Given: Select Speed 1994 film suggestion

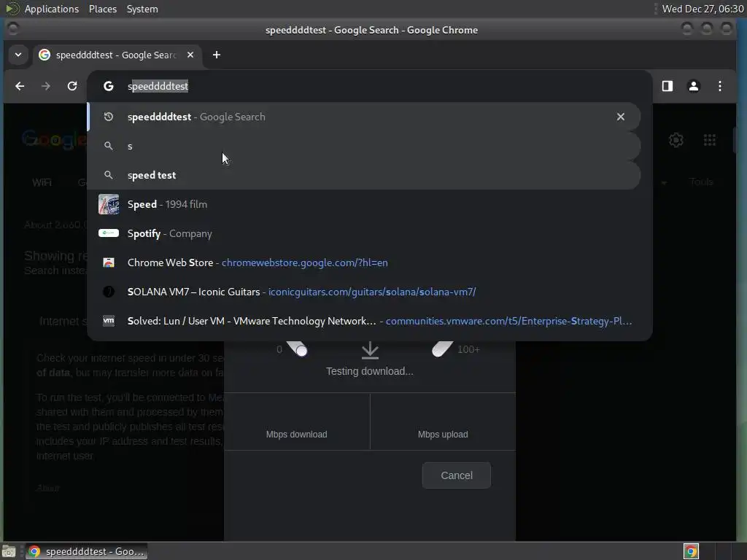Looking at the screenshot, I should 364,204.
